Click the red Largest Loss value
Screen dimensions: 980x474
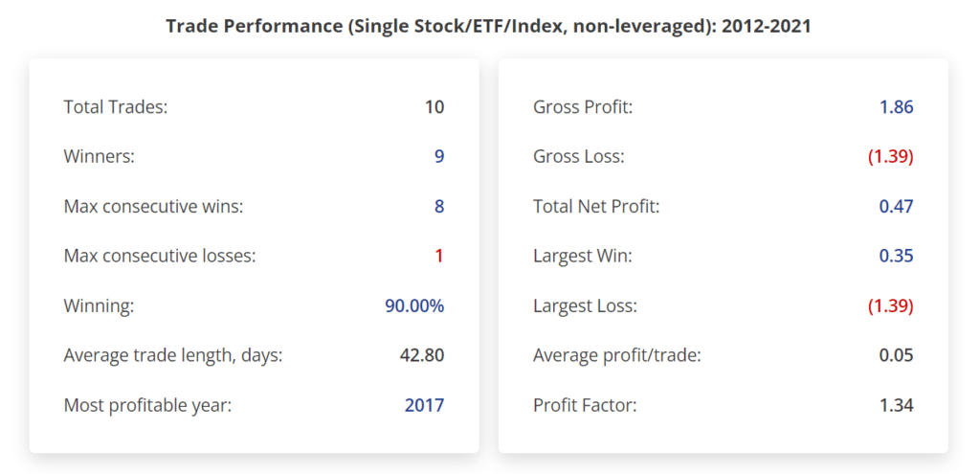coord(890,306)
